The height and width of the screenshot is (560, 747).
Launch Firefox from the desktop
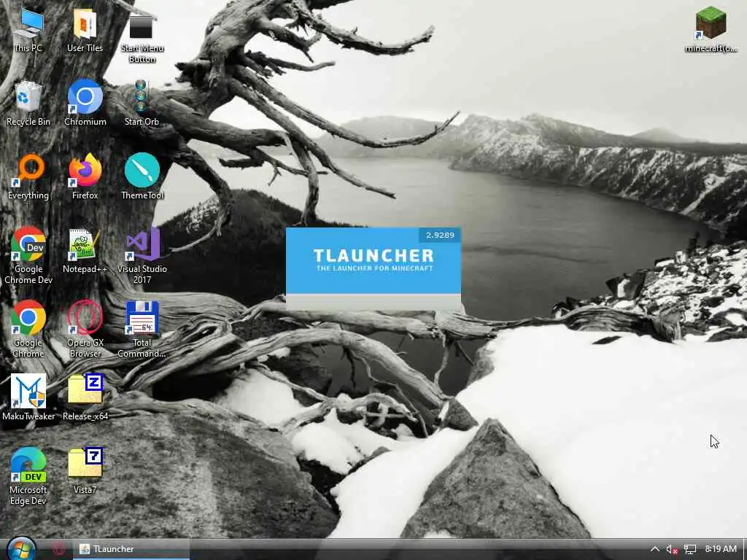point(85,176)
